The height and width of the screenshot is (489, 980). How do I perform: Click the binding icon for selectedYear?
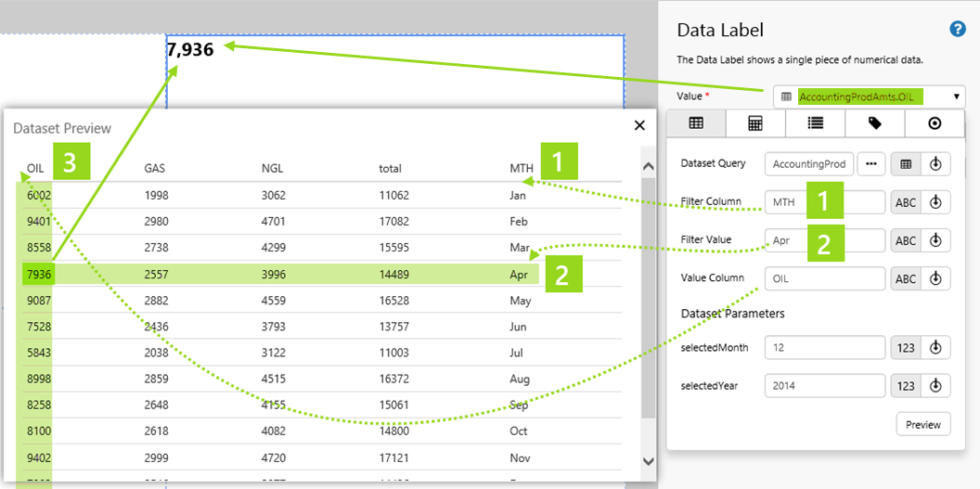[935, 386]
